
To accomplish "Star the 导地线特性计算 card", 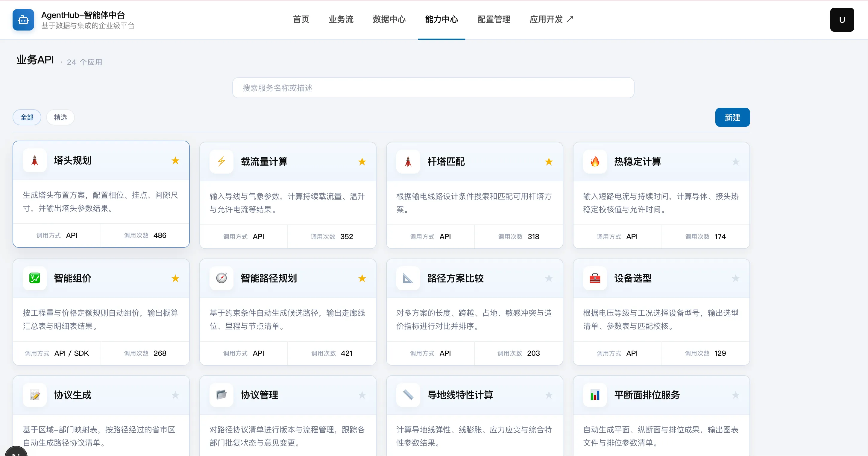I will click(x=549, y=395).
